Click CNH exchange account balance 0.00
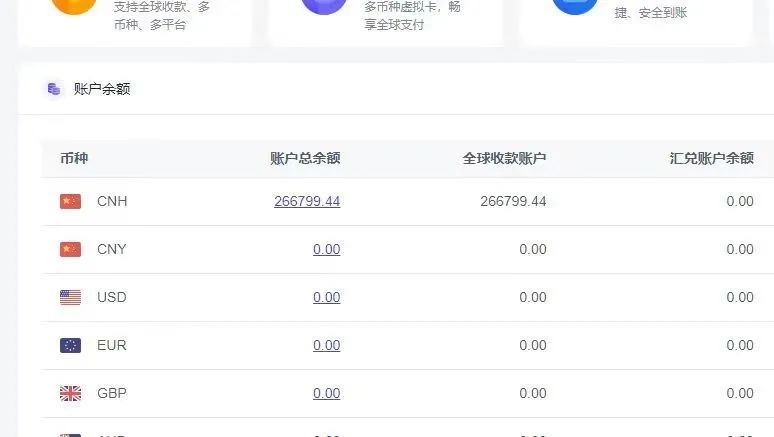 (740, 201)
